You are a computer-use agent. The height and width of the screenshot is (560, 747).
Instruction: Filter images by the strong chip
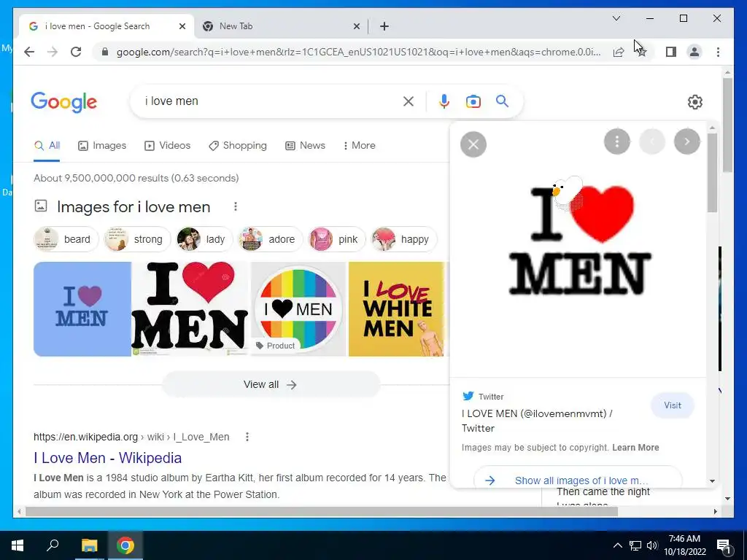coord(136,239)
